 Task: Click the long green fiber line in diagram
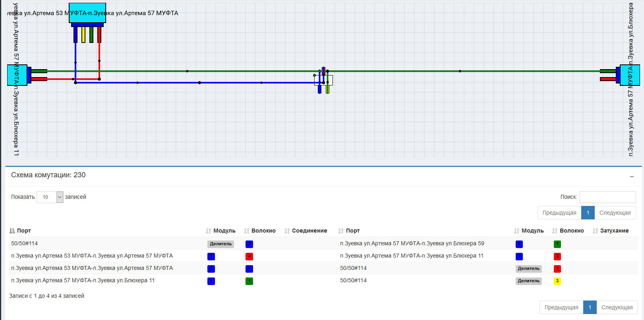[397, 71]
